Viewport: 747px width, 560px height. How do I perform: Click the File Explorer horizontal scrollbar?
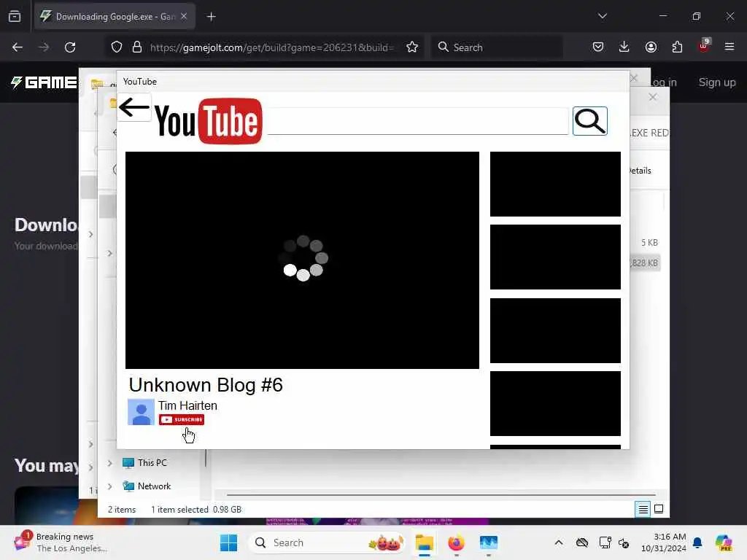coord(441,495)
